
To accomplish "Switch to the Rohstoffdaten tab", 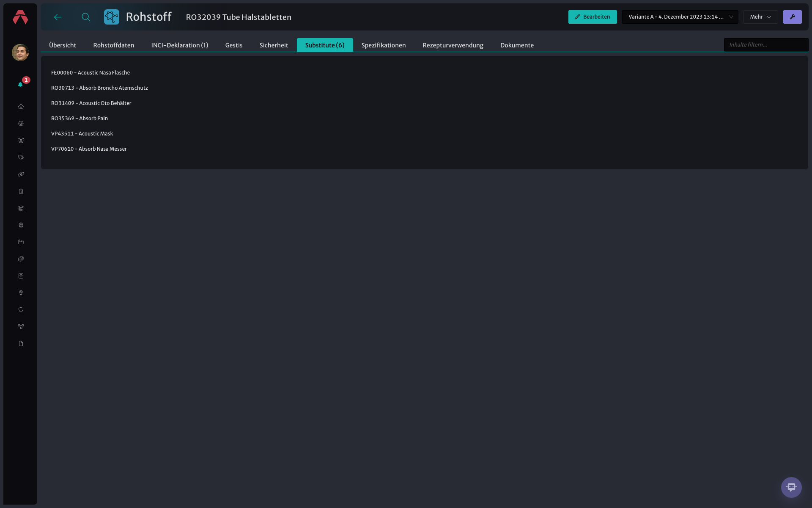I will point(114,45).
